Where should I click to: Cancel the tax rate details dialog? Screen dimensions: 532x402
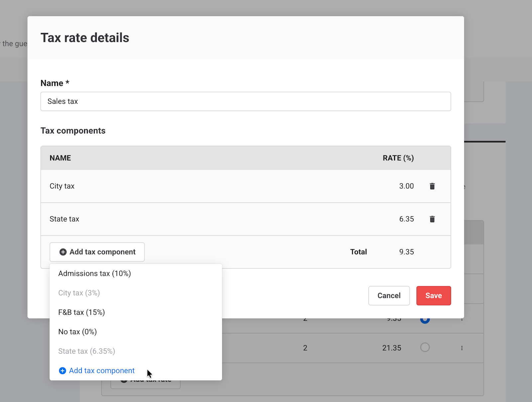tap(389, 296)
